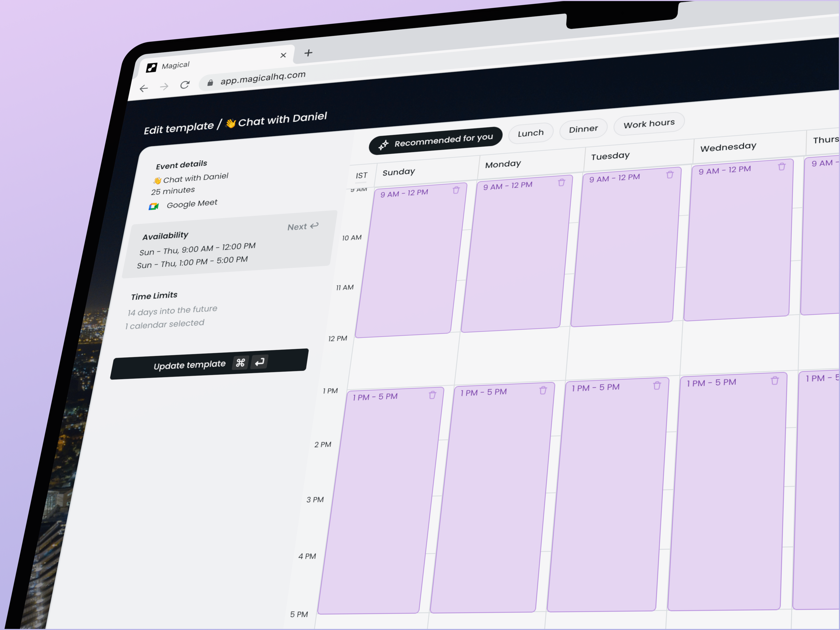Image resolution: width=840 pixels, height=630 pixels.
Task: Delete Sunday's 1 PM – 5 PM slot
Action: pos(432,396)
